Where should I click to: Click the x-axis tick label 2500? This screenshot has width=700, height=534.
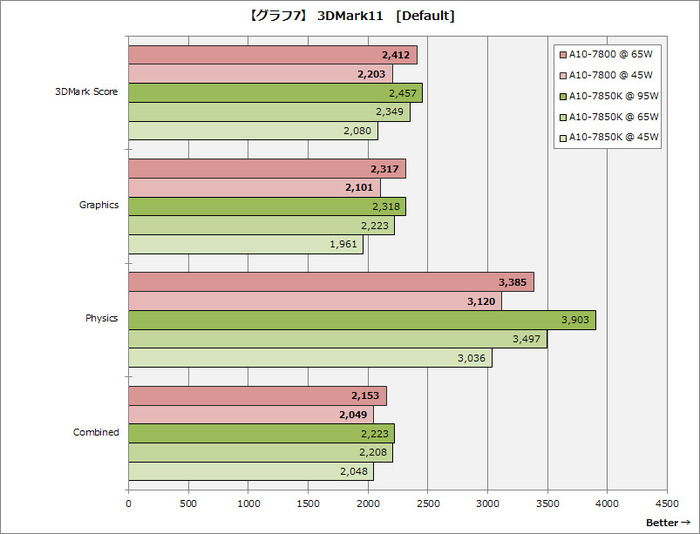pos(428,504)
